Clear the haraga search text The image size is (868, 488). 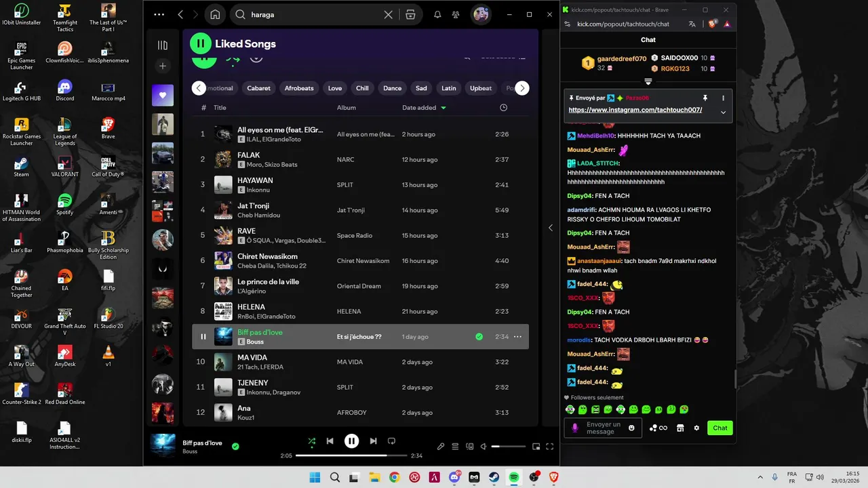click(389, 14)
